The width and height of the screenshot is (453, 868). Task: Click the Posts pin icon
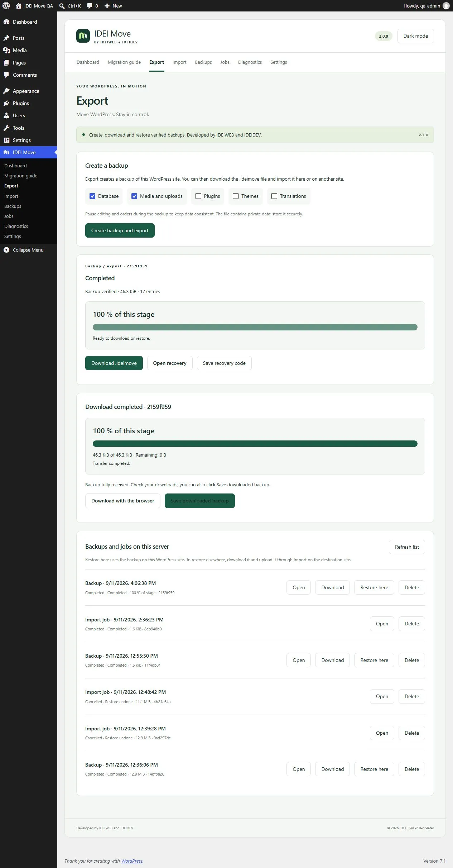point(6,38)
